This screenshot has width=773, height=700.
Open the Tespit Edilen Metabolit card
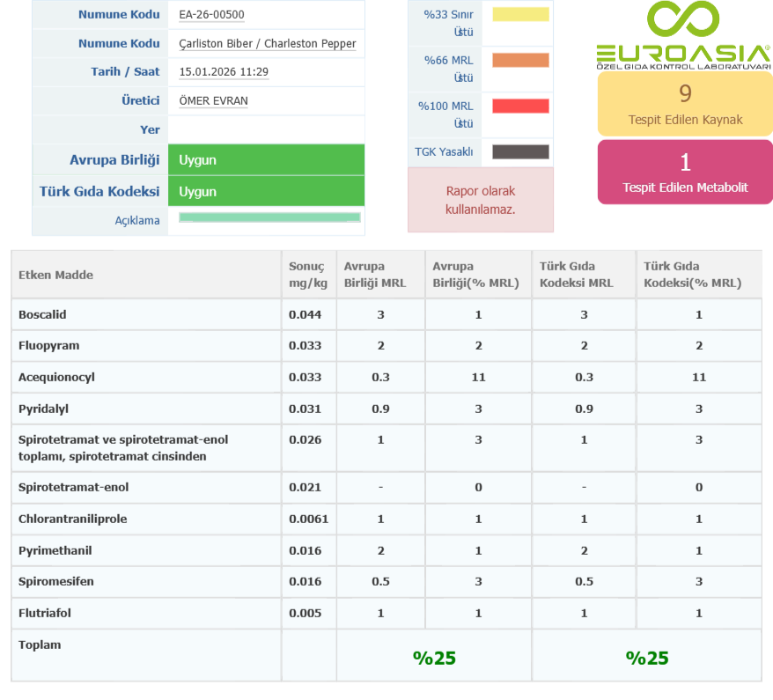685,172
